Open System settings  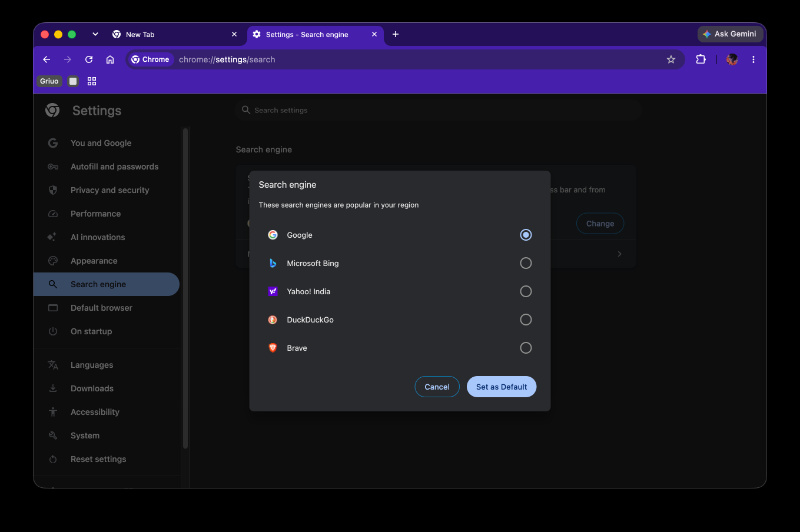106,436
